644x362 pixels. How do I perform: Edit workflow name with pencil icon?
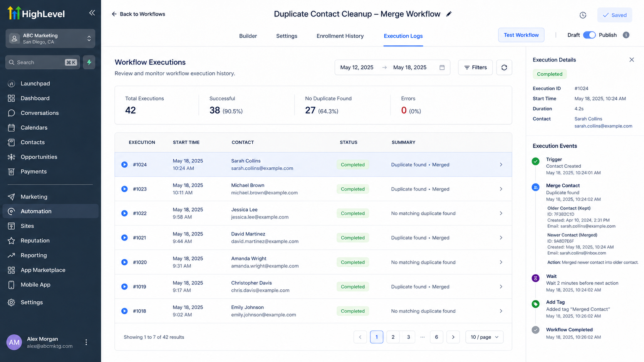[449, 14]
